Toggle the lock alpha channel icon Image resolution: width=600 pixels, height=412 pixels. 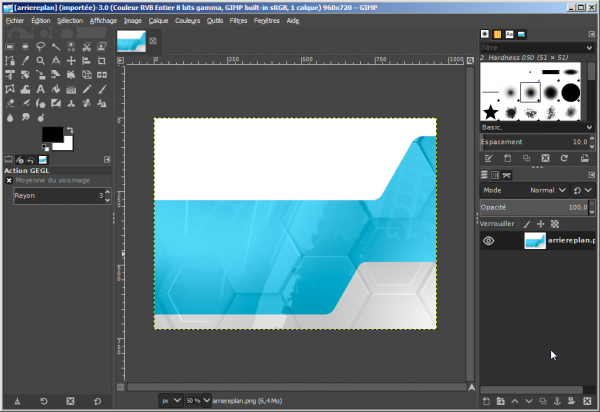(555, 223)
